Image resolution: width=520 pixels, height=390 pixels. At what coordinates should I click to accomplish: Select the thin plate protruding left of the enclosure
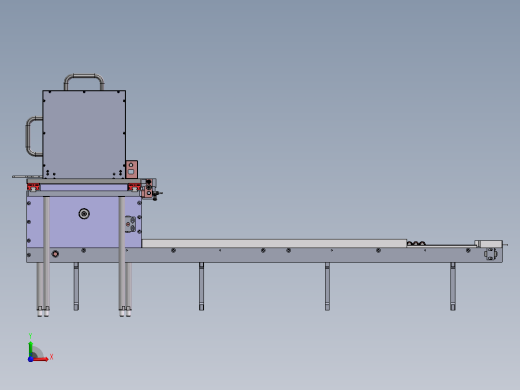27,177
